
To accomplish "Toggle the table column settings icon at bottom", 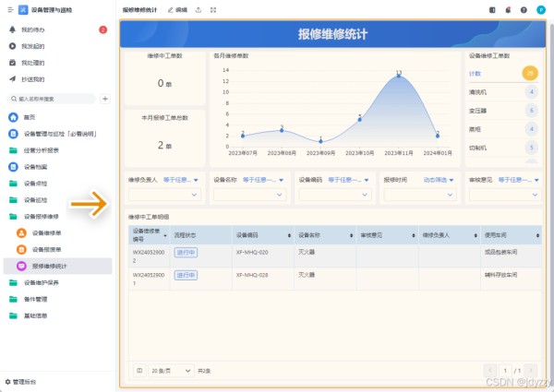I will coord(139,371).
